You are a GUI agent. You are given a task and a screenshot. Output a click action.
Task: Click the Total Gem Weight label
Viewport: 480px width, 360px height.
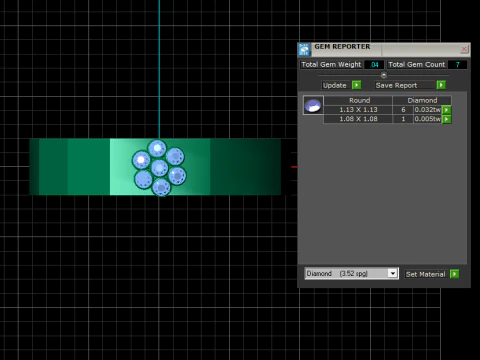pyautogui.click(x=331, y=64)
